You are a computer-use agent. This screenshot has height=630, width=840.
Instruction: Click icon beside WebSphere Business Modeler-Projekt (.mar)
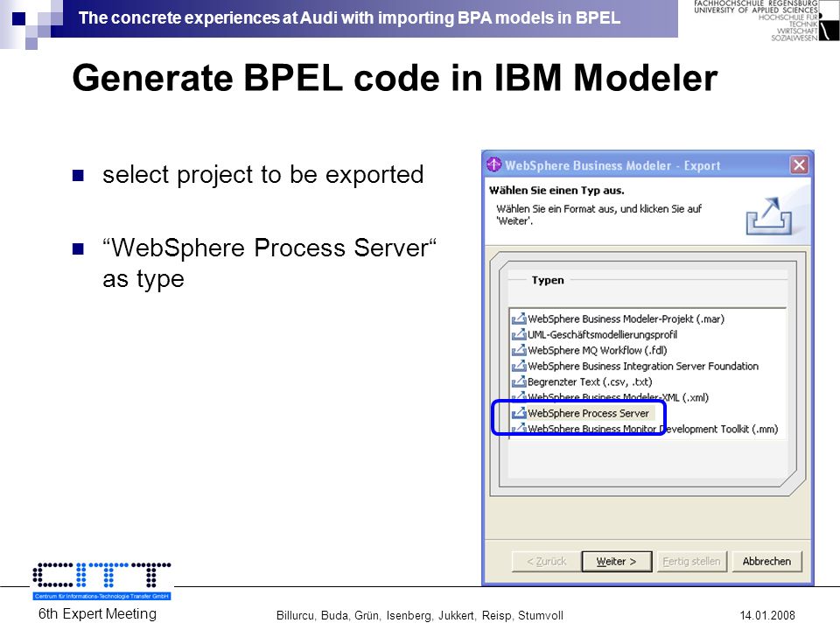pyautogui.click(x=519, y=318)
